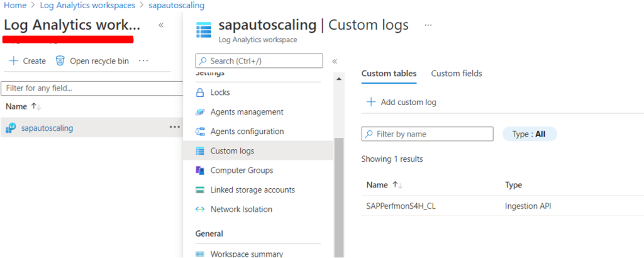This screenshot has height=258, width=644.
Task: Click Add custom log button
Action: (x=401, y=102)
